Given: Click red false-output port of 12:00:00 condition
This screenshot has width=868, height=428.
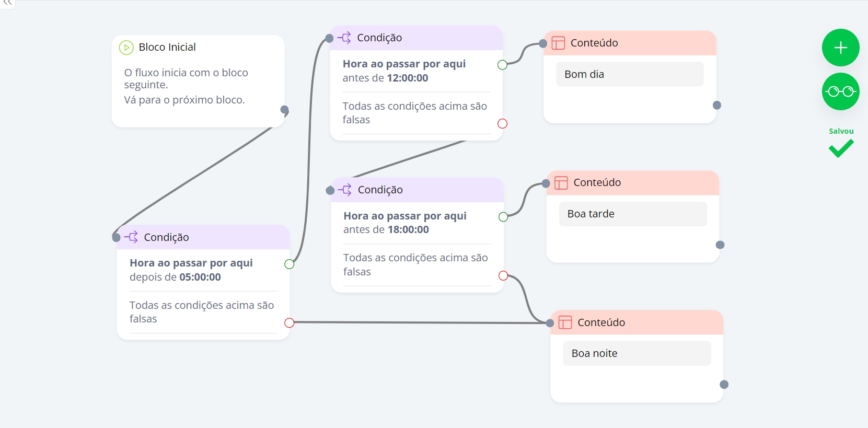Looking at the screenshot, I should click(x=503, y=124).
